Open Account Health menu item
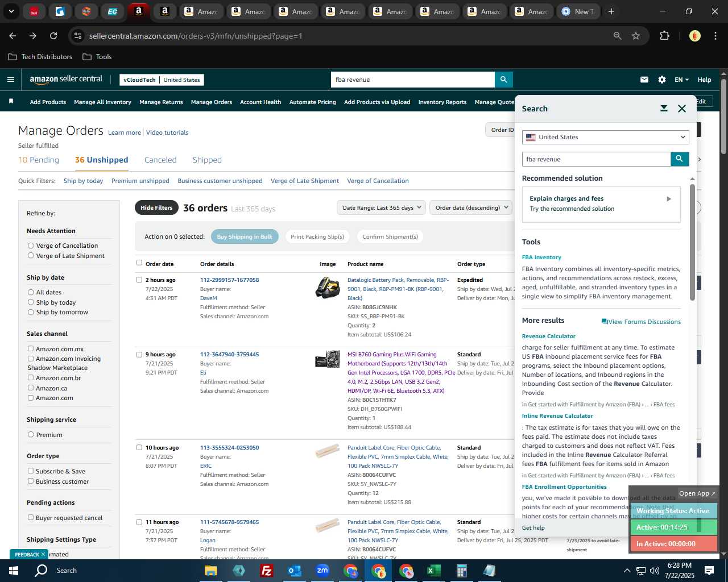The image size is (728, 582). point(260,102)
